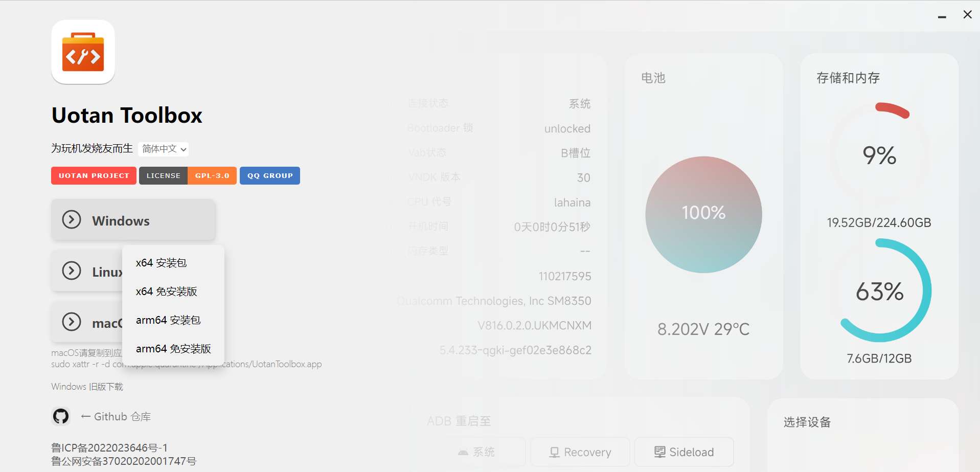
Task: Open the UOTAN PROJECT badge link
Action: coord(94,175)
